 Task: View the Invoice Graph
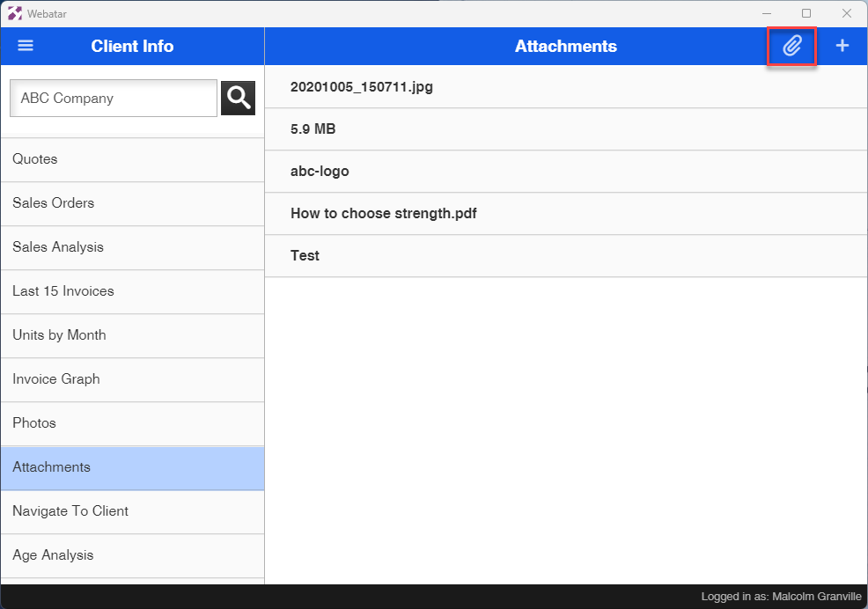(x=132, y=379)
